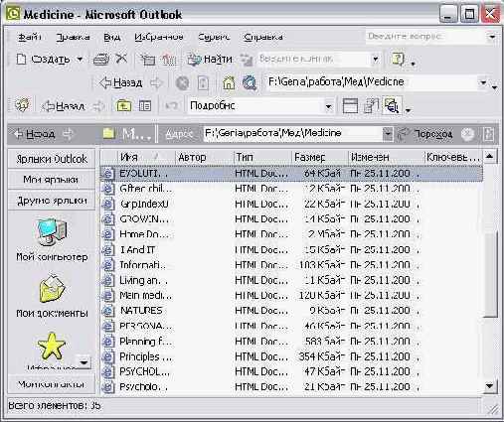Open the Правка menu
504x422 pixels.
tap(73, 37)
